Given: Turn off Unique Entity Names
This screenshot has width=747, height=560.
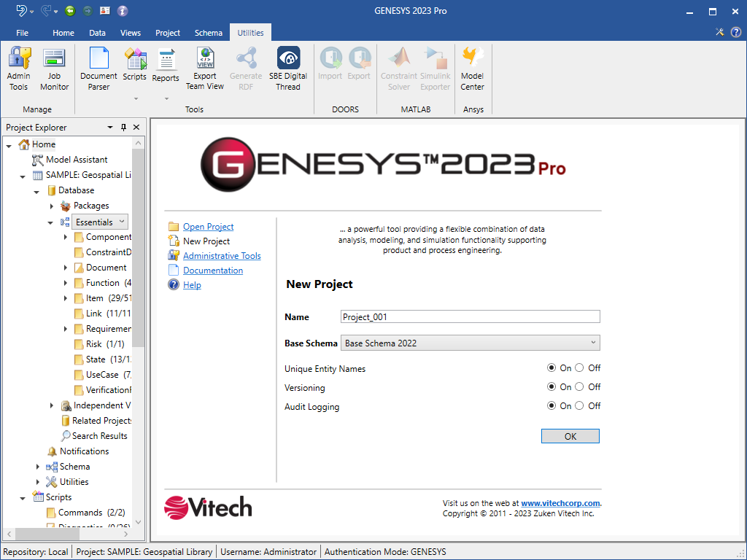Looking at the screenshot, I should click(x=580, y=368).
